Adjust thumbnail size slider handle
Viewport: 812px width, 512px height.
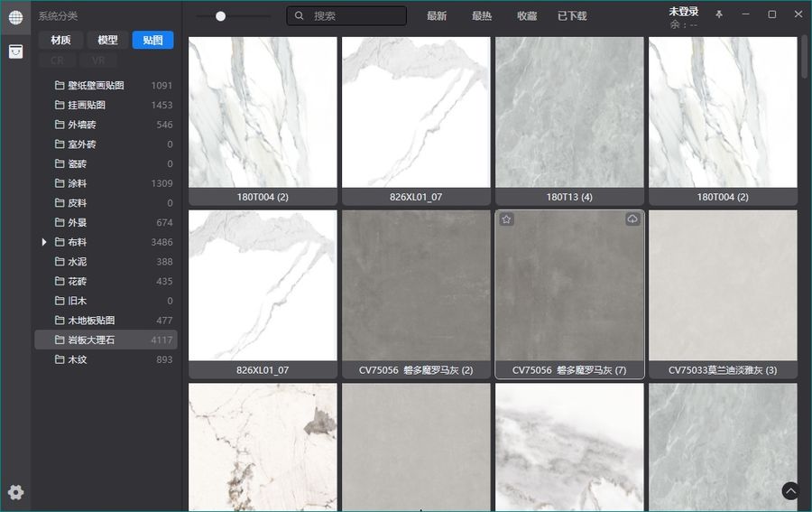coord(221,16)
